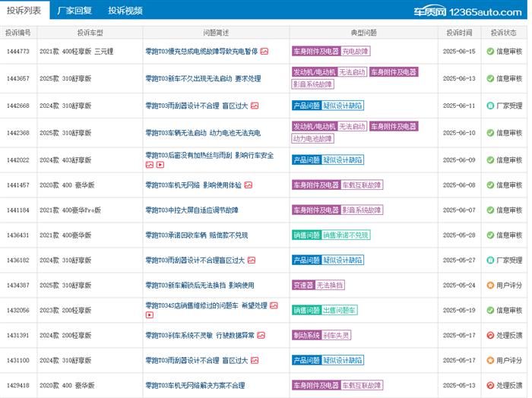Click the green status icon for 1442368
Viewport: 532px width, 398px height.
tap(490, 133)
